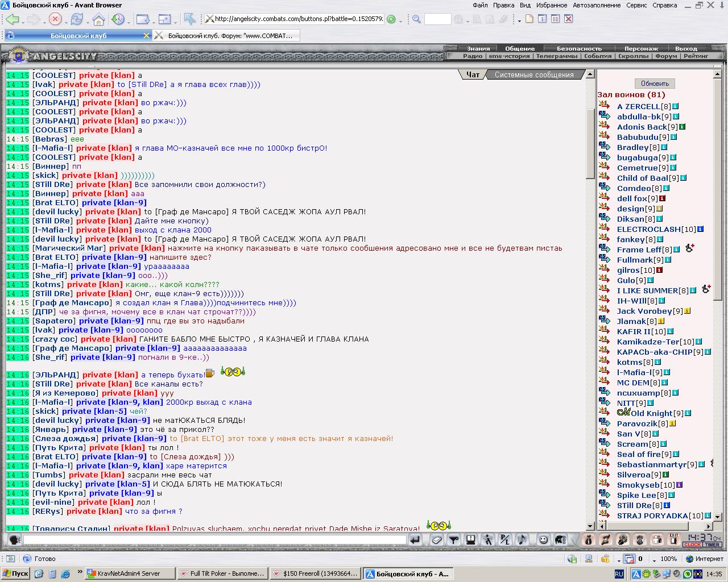This screenshot has height=582, width=728.
Task: Open info icon next to A ZERCELL
Action: [x=676, y=106]
